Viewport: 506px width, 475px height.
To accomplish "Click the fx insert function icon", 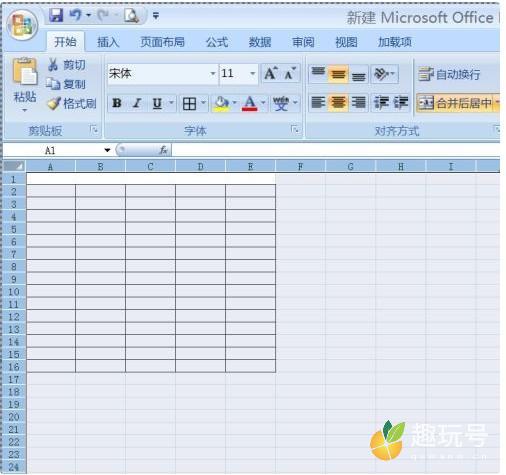I will click(x=163, y=150).
